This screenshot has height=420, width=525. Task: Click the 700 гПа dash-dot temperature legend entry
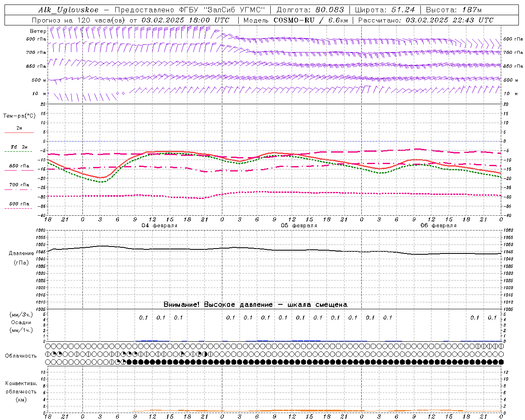click(19, 185)
